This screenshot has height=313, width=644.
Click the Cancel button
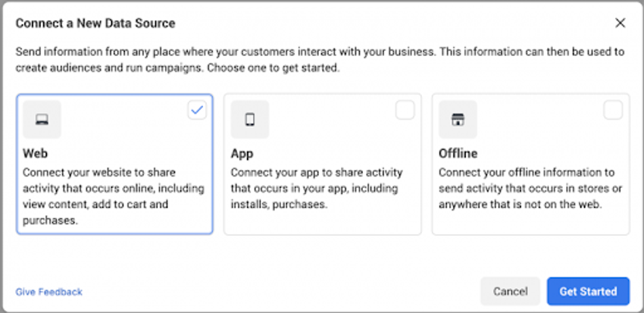(511, 291)
